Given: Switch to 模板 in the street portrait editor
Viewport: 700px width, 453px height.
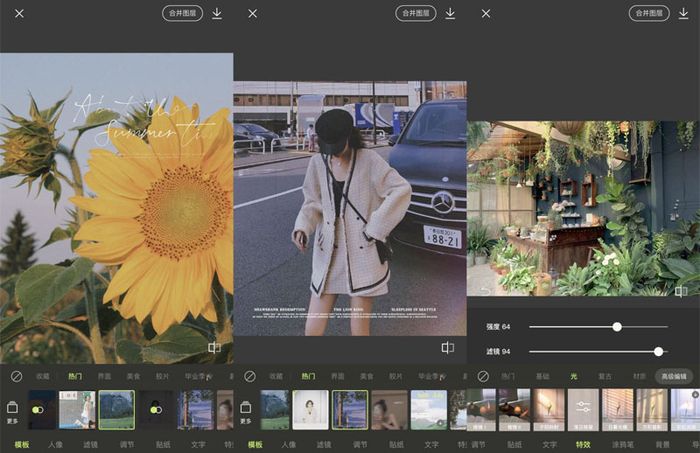Looking at the screenshot, I should point(255,444).
